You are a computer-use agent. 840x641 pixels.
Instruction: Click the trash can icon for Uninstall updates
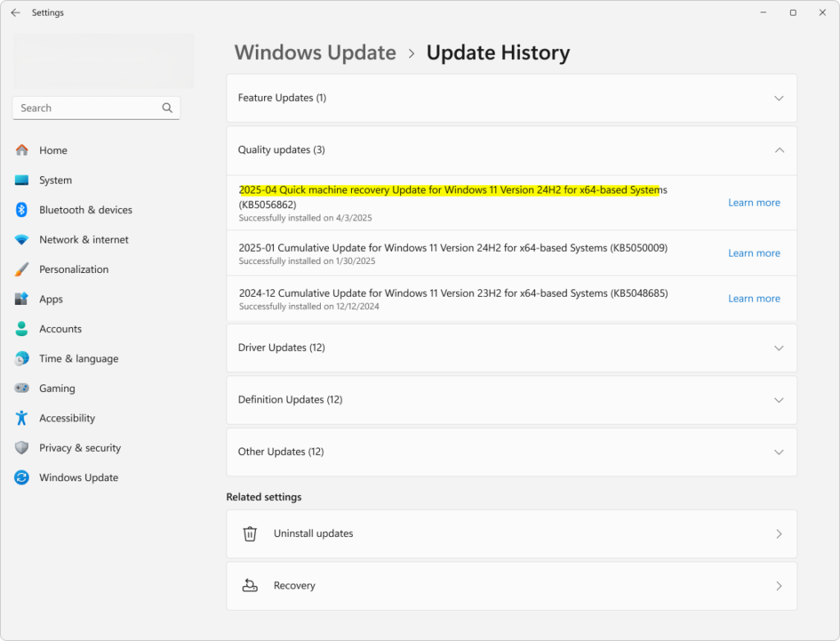click(249, 534)
